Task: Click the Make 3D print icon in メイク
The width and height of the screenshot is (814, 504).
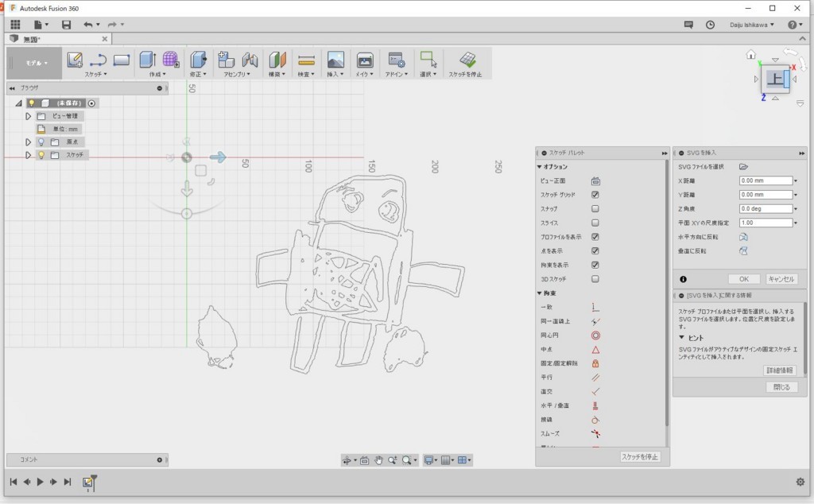Action: tap(364, 60)
